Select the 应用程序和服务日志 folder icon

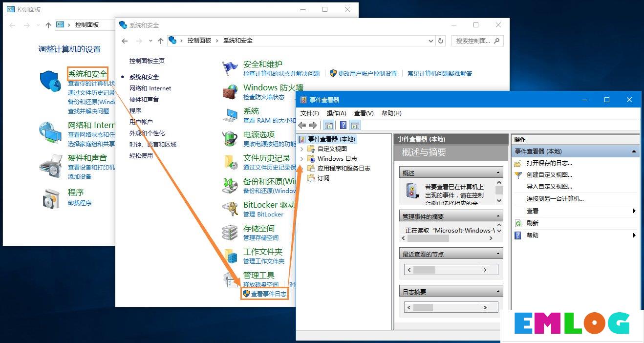point(311,169)
